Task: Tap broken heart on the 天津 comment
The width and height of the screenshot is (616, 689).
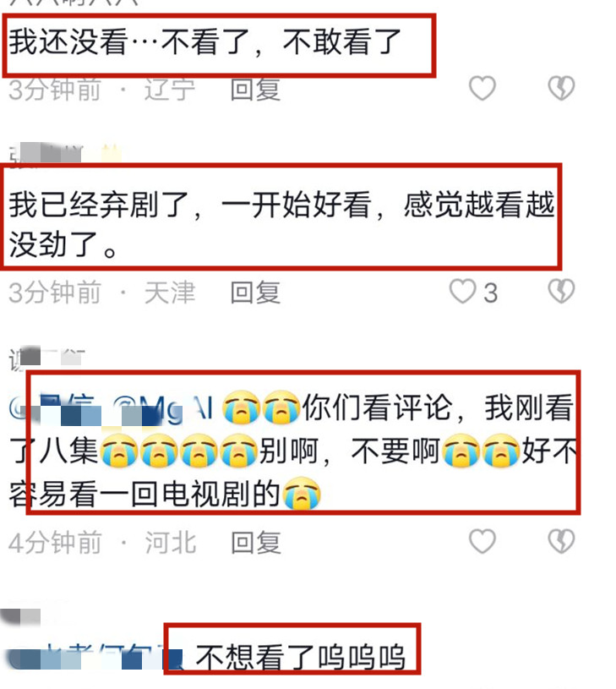Action: click(561, 292)
